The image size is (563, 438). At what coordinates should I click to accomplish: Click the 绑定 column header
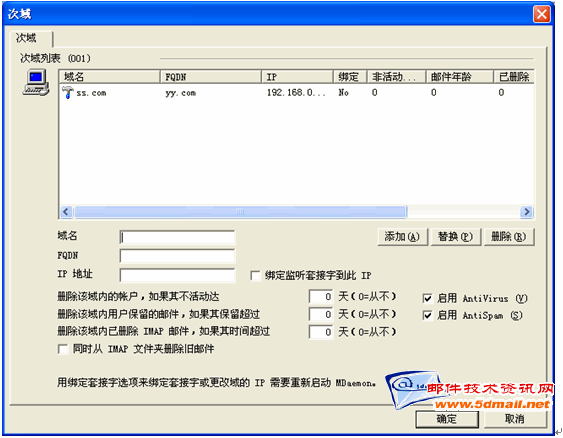[350, 77]
